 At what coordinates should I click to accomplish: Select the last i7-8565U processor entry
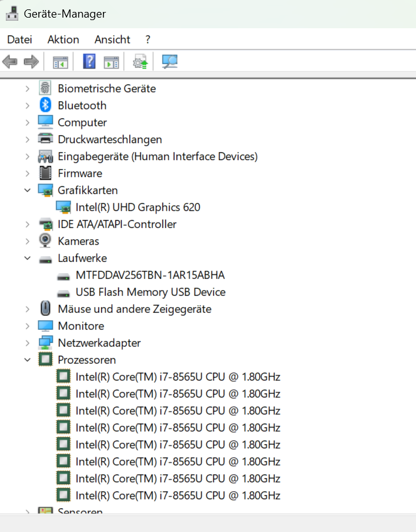[178, 496]
